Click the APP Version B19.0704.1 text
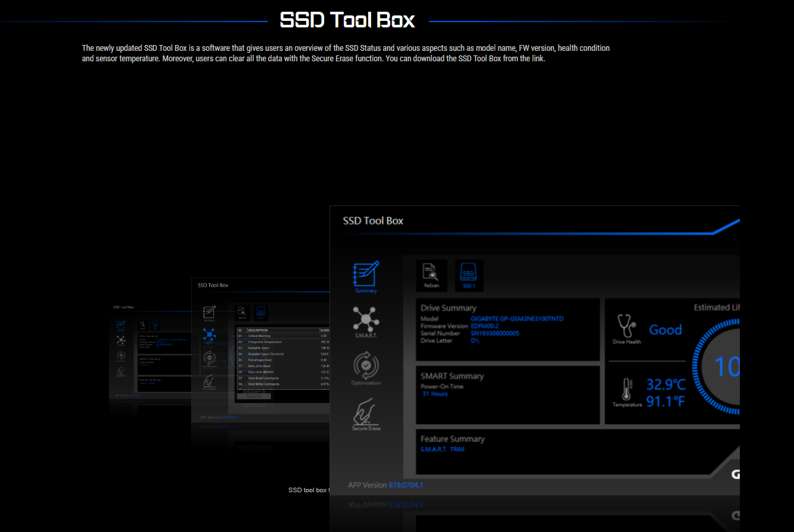794x532 pixels. click(386, 485)
